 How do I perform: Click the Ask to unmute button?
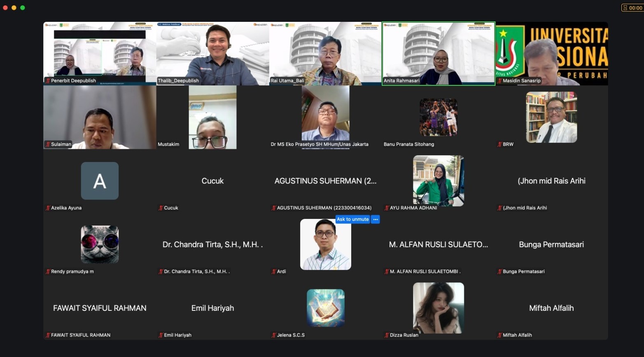click(352, 219)
